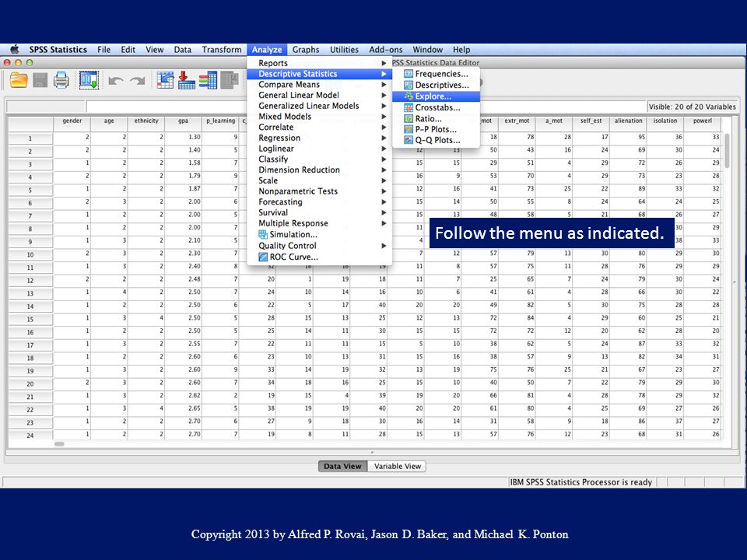
Task: Open the Utilities menu
Action: (344, 50)
